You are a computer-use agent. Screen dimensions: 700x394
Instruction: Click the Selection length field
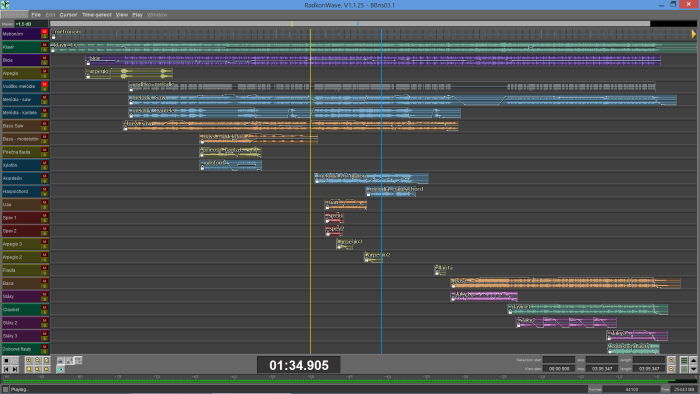[x=649, y=360]
